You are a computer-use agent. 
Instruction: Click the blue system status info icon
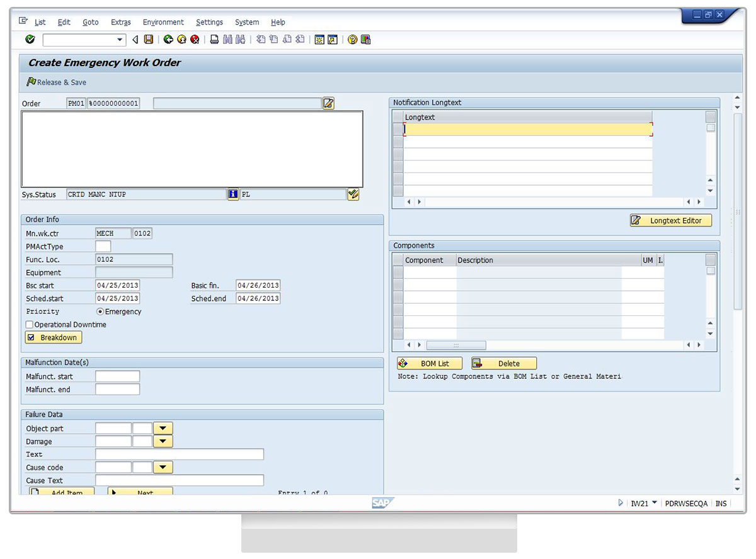[x=233, y=195]
